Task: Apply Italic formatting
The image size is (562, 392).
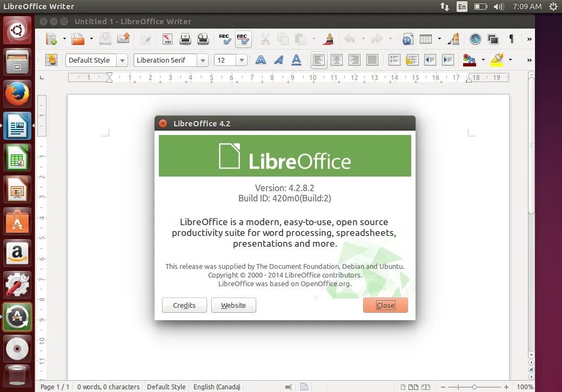Action: 278,60
